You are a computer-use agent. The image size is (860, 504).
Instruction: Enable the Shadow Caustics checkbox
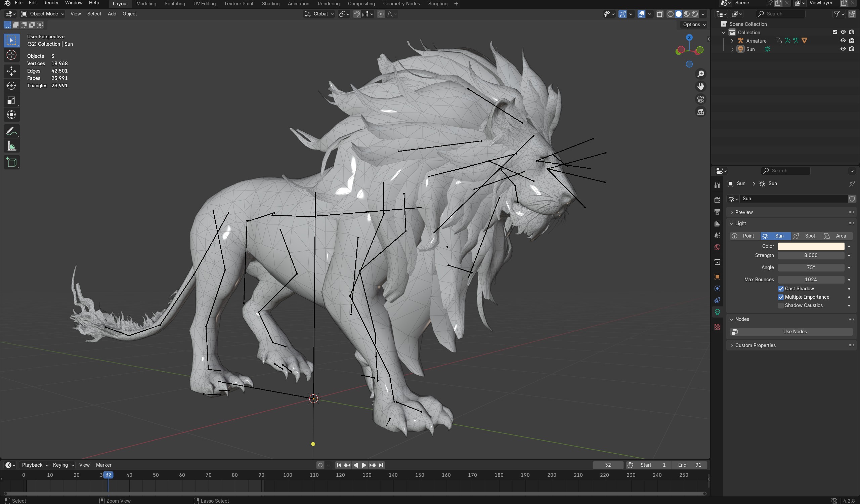click(x=781, y=305)
